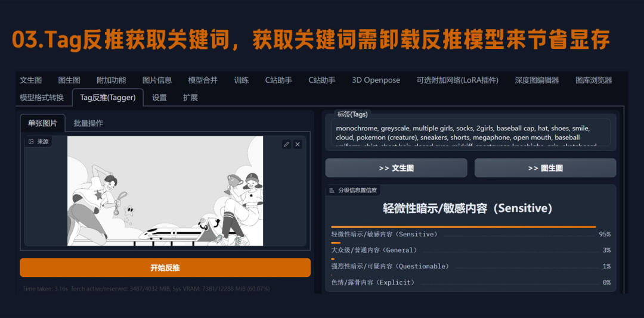Viewport: 644px width, 318px height.
Task: Click the Sensitive rating heading
Action: pos(467,208)
